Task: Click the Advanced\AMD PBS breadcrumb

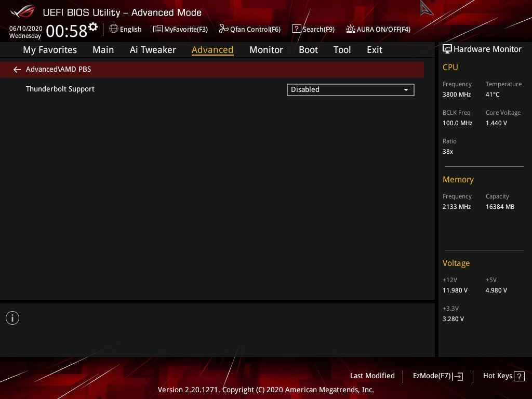Action: point(58,69)
